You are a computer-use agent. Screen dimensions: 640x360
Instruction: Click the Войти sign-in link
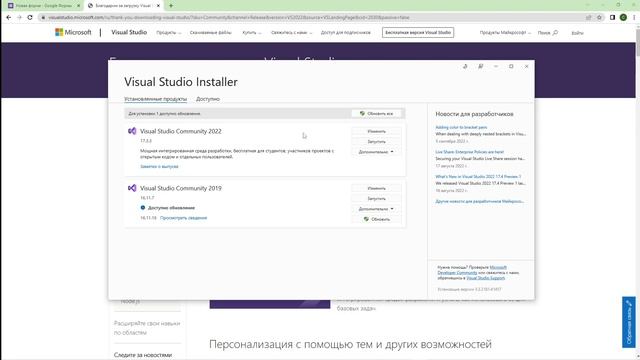(577, 33)
